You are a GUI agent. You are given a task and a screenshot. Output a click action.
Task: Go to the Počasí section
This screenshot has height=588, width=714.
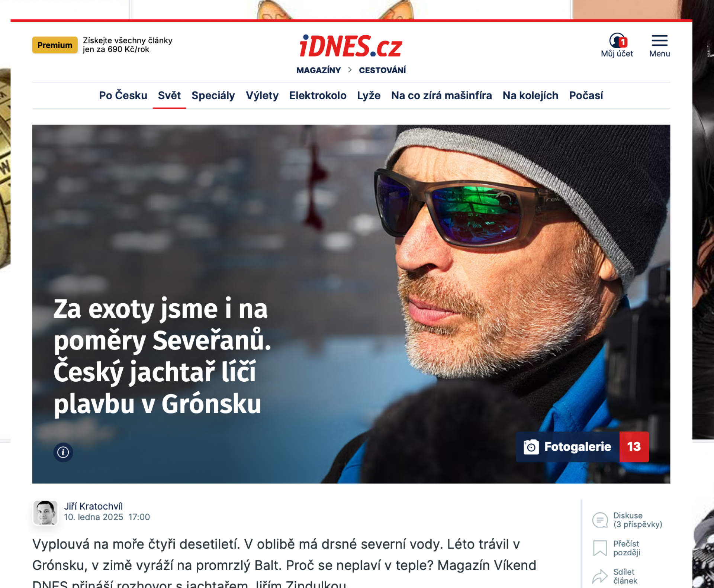pyautogui.click(x=586, y=96)
